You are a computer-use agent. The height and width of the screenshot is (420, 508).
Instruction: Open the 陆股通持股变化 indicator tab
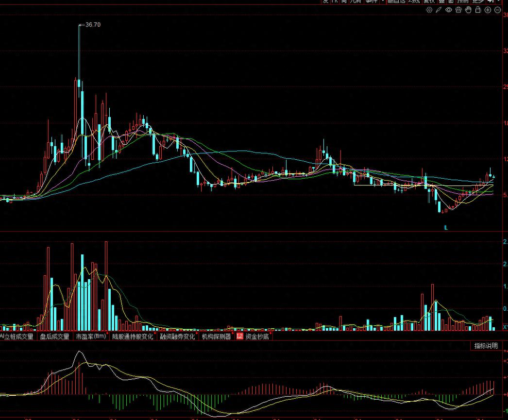click(133, 336)
